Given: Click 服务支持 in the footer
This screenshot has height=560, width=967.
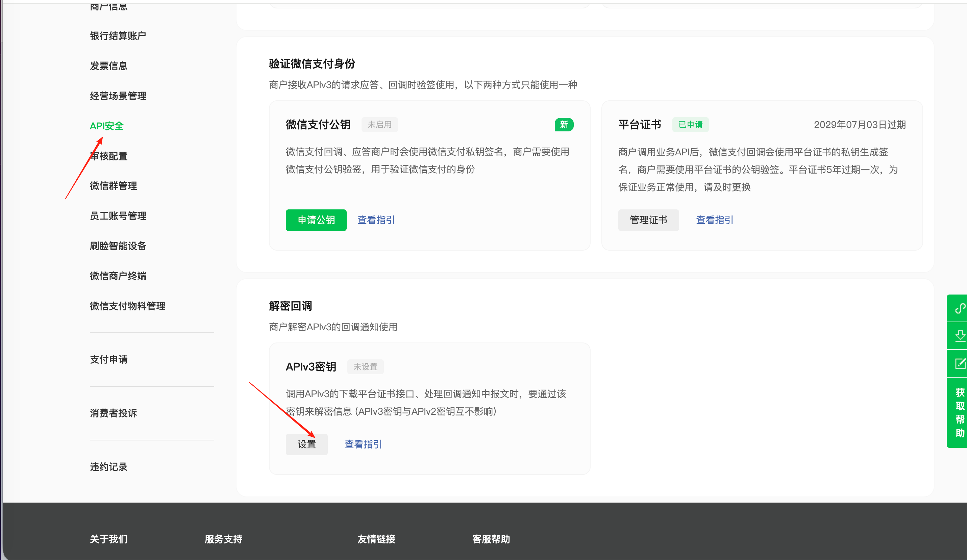Looking at the screenshot, I should 223,539.
